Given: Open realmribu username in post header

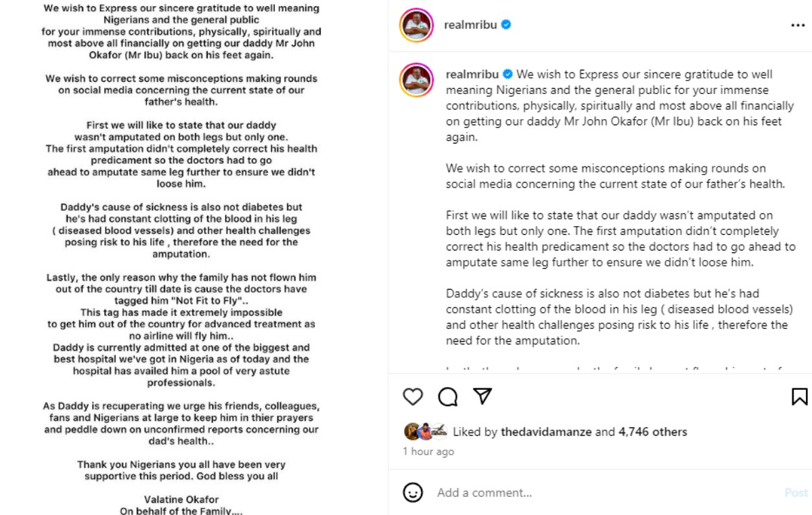Looking at the screenshot, I should (470, 25).
